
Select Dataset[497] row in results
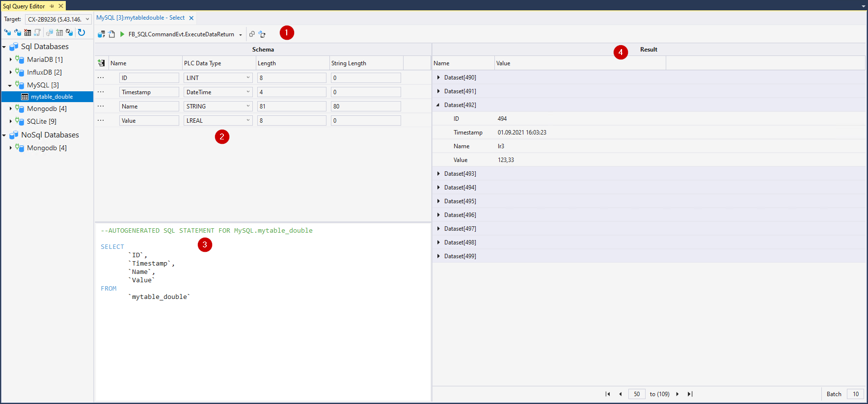(649, 229)
